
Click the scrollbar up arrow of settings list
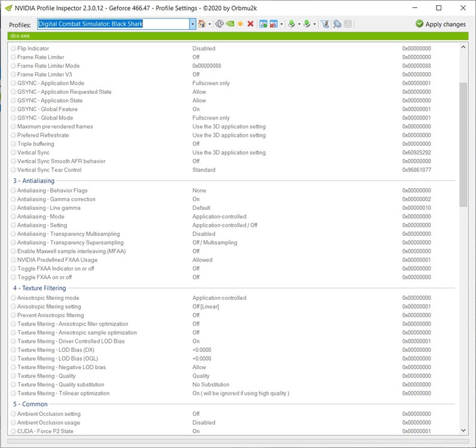[463, 47]
